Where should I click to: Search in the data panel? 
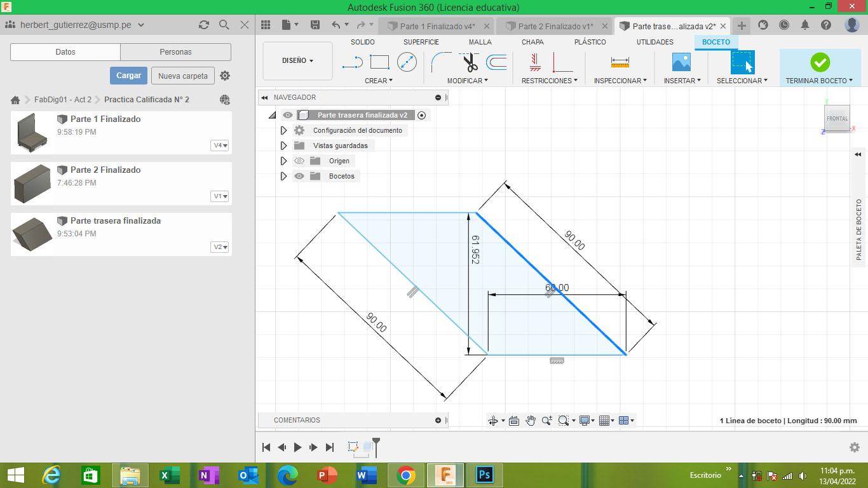tap(224, 25)
